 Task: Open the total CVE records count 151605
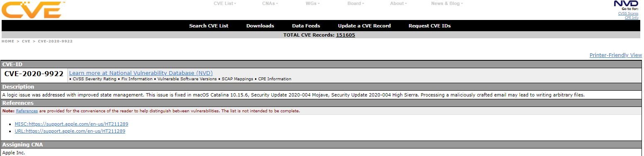(x=345, y=35)
